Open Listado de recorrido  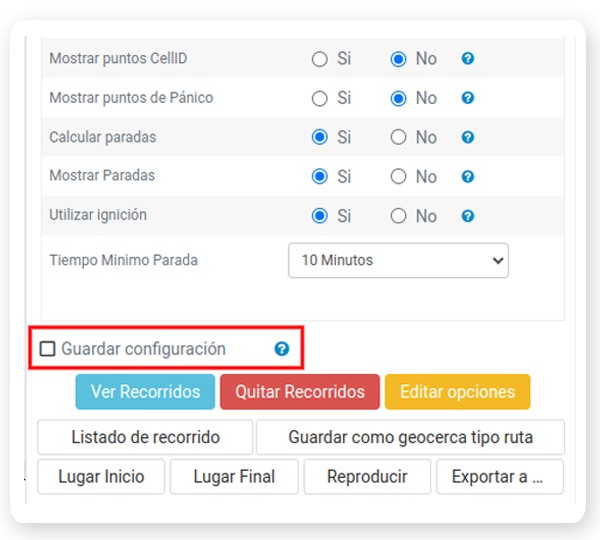[145, 437]
